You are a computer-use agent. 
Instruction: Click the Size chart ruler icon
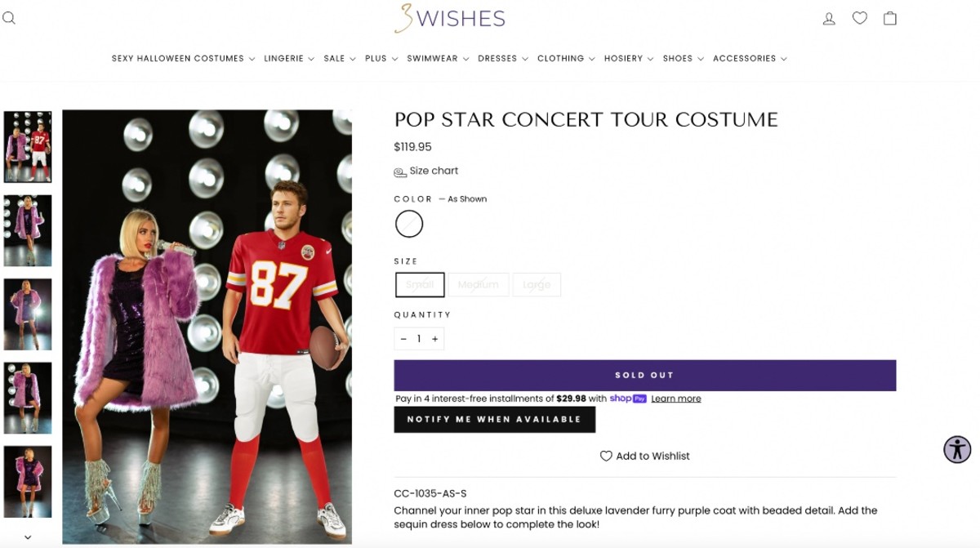point(400,172)
